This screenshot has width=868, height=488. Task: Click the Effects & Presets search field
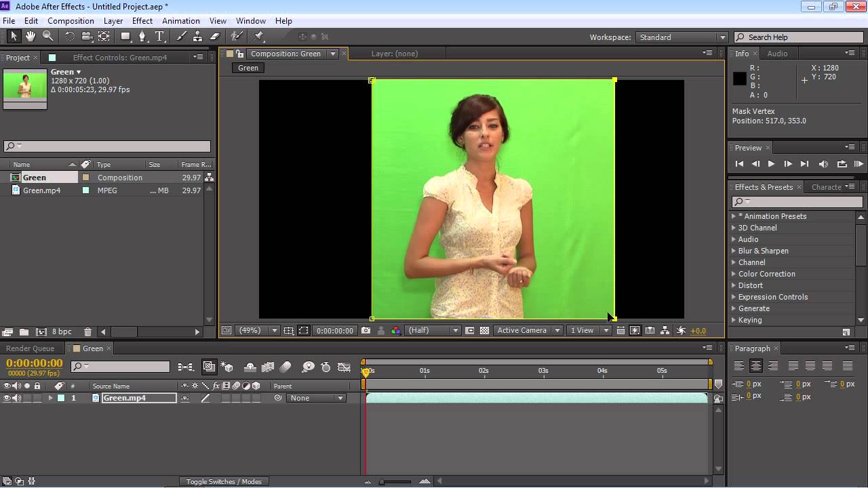click(797, 202)
